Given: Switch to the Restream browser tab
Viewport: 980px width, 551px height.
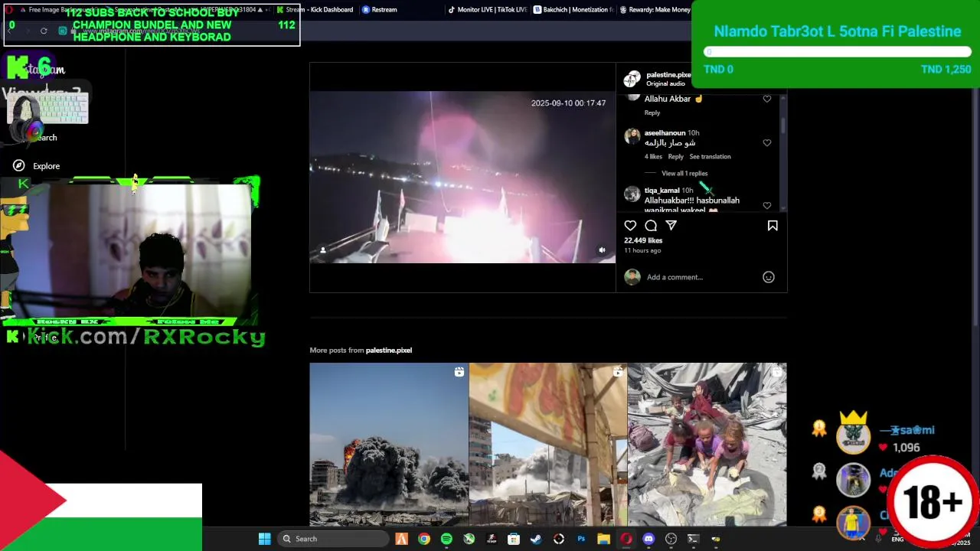Looking at the screenshot, I should pyautogui.click(x=380, y=10).
